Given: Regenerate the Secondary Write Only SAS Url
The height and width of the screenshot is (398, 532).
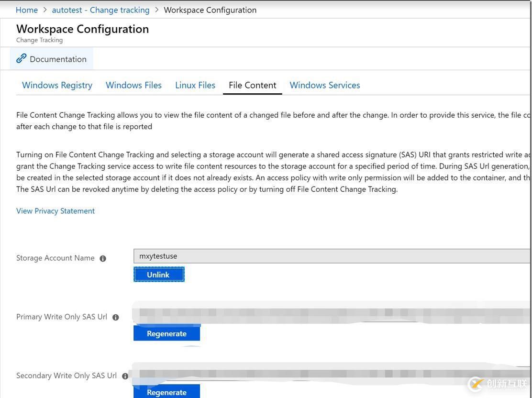Looking at the screenshot, I should pos(166,392).
